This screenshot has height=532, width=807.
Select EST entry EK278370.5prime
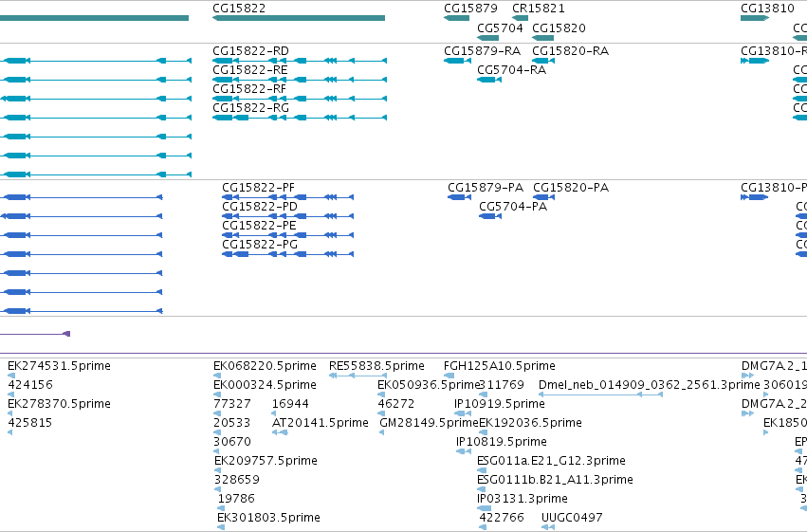click(59, 404)
